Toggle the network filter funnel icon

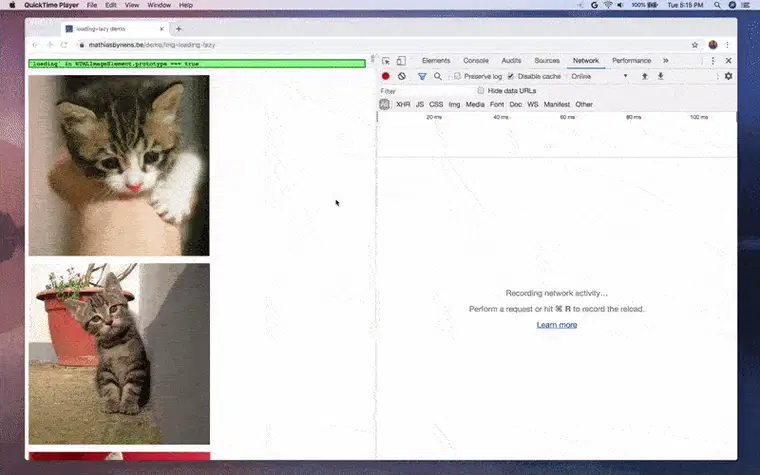coord(422,76)
